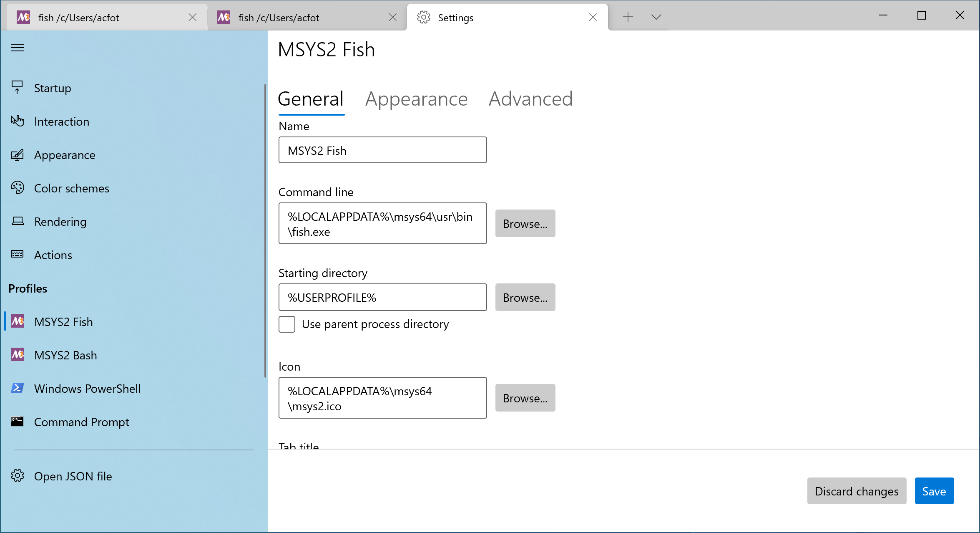Browse for a starting directory
This screenshot has width=980, height=533.
point(525,297)
